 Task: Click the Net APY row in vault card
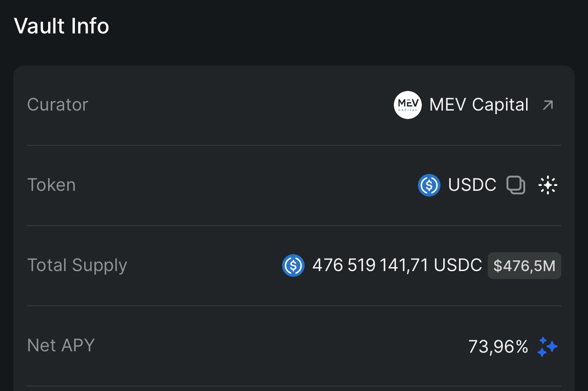294,346
